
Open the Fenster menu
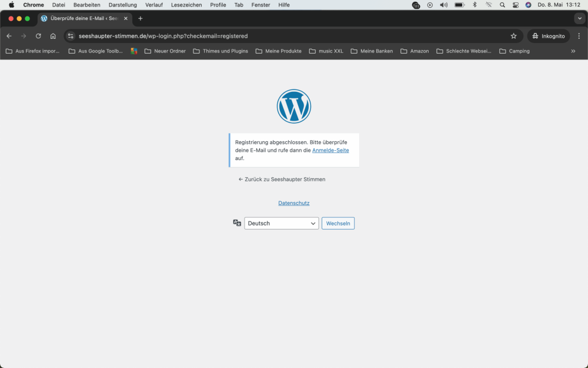[260, 5]
